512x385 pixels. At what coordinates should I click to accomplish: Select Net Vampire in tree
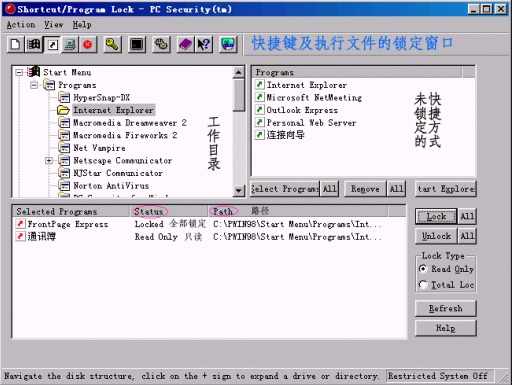[x=99, y=148]
